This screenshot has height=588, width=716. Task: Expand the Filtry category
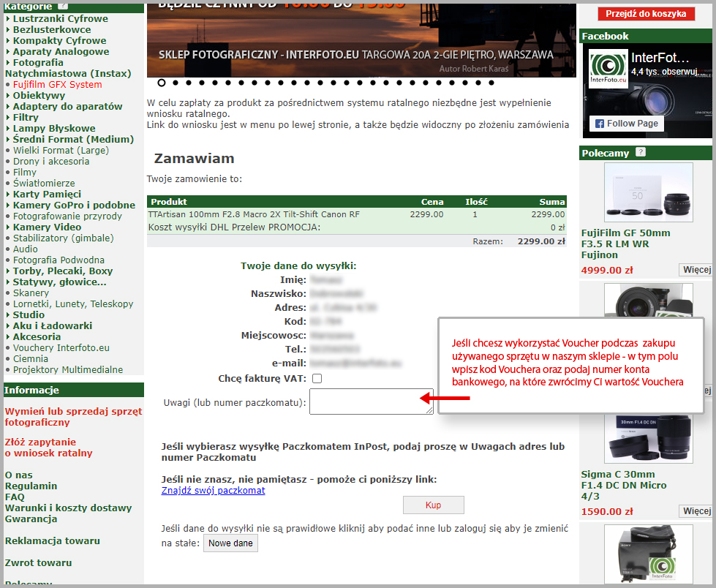tap(26, 117)
